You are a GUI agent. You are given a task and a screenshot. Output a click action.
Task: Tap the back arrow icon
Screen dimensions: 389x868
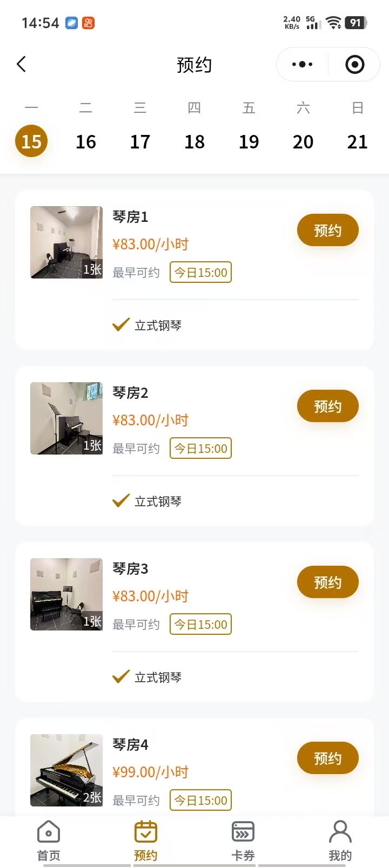click(x=22, y=64)
